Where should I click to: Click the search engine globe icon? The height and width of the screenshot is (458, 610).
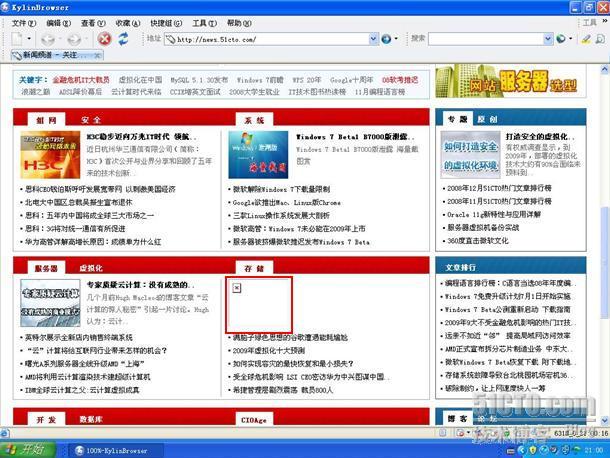(561, 39)
